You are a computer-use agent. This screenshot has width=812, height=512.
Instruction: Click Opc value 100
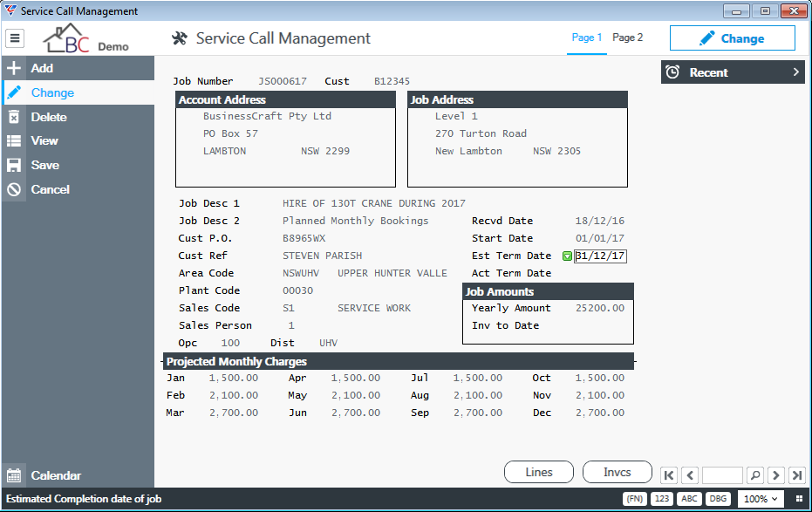tap(230, 343)
